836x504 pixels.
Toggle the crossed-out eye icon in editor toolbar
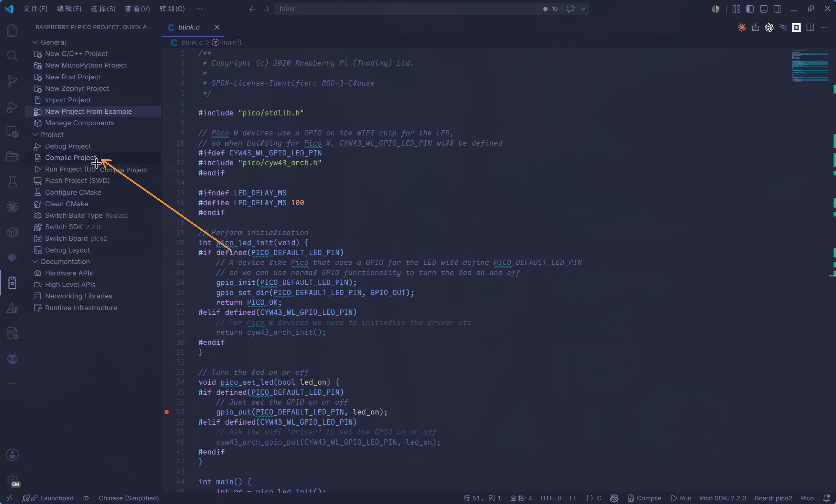coord(783,28)
